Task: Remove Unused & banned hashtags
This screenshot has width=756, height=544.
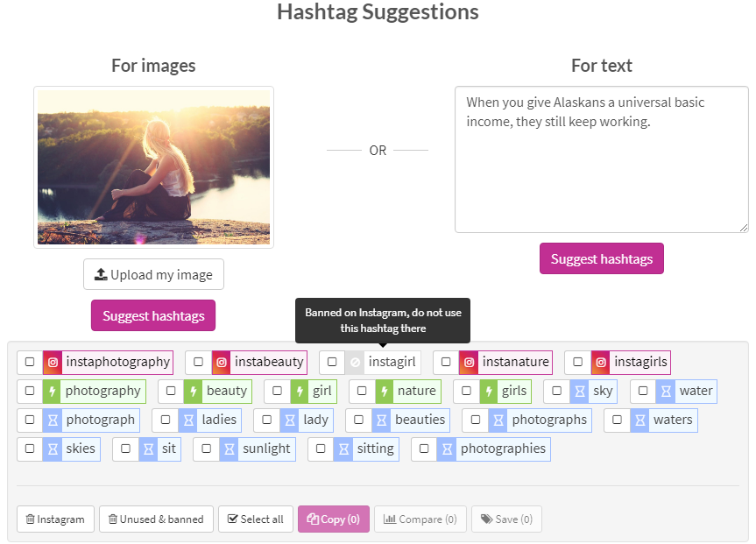Action: click(156, 519)
